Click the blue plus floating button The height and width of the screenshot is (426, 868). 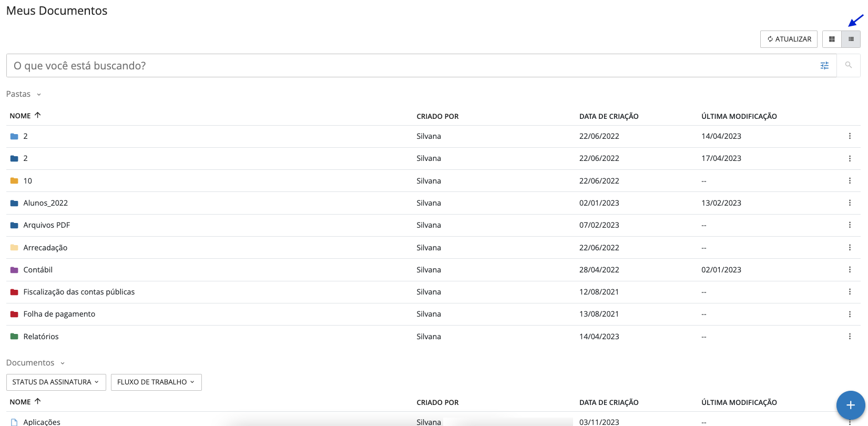click(850, 405)
